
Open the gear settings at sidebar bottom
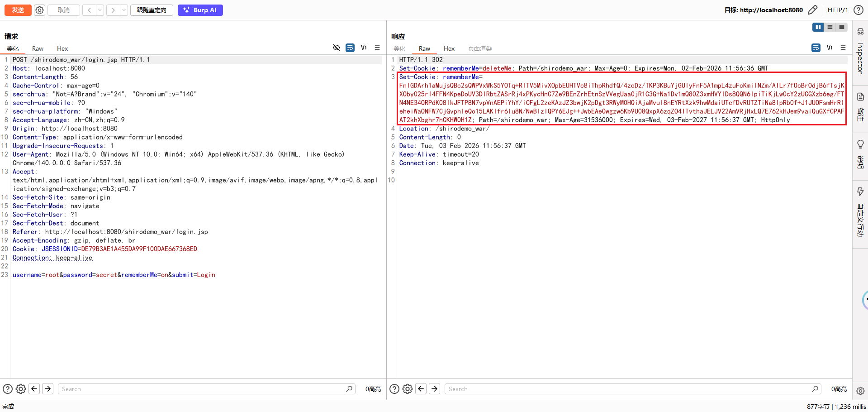(860, 391)
